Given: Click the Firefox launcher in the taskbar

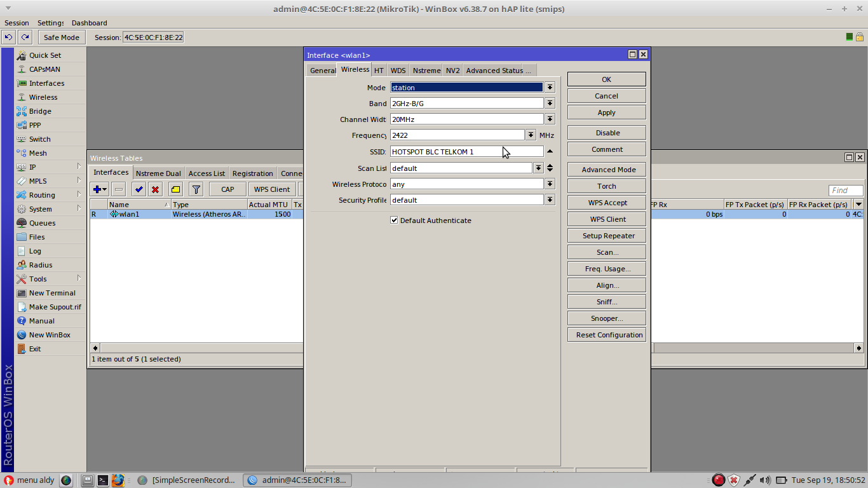Looking at the screenshot, I should point(118,480).
